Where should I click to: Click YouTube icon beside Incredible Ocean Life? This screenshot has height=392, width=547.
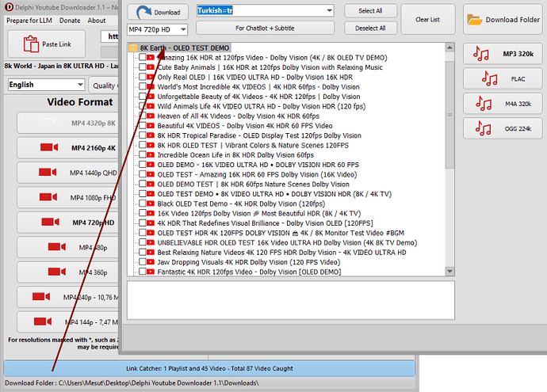pos(151,155)
